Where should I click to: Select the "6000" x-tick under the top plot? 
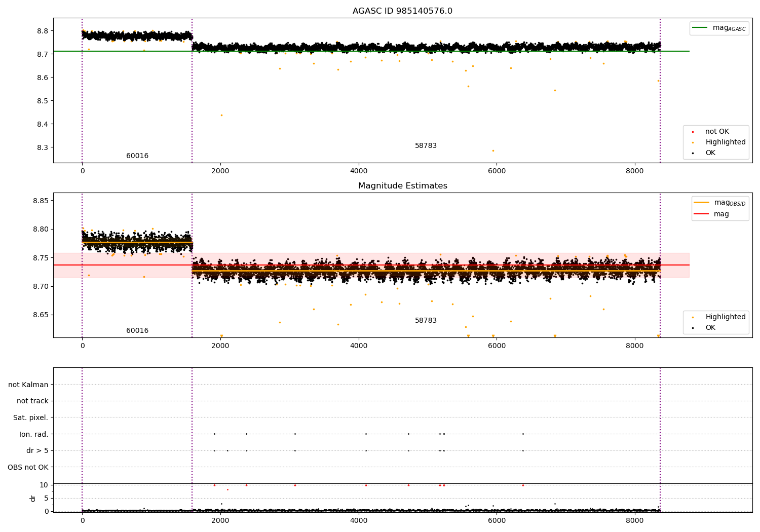pos(497,171)
